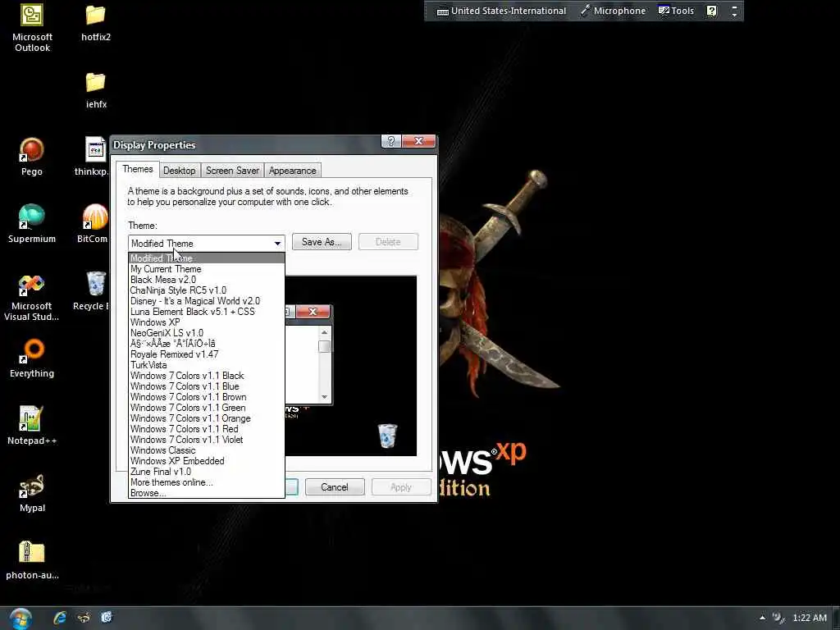
Task: Click the Recycle Bin in theme preview
Action: pyautogui.click(x=387, y=435)
